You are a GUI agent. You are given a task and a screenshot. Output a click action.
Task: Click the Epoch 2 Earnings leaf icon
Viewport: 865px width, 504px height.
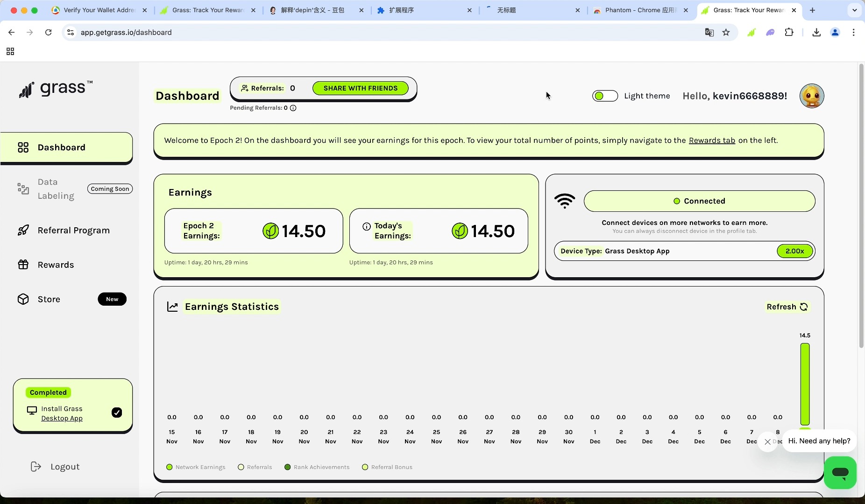(x=270, y=231)
